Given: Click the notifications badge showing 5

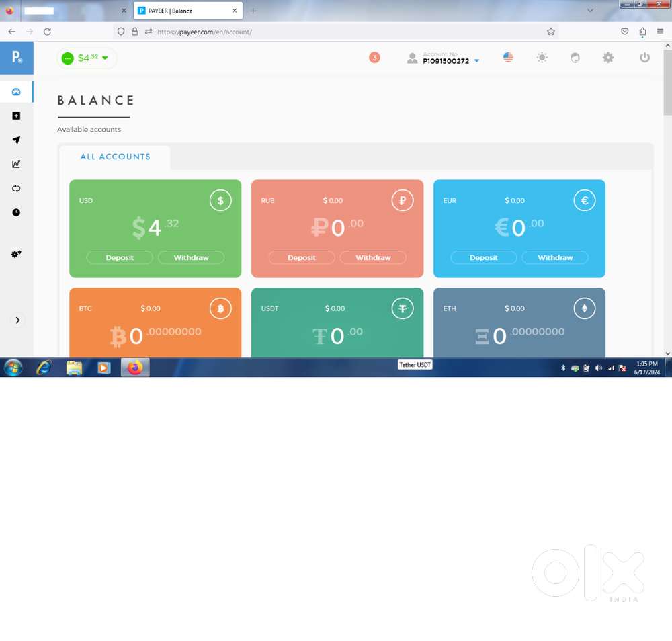Looking at the screenshot, I should coord(374,58).
